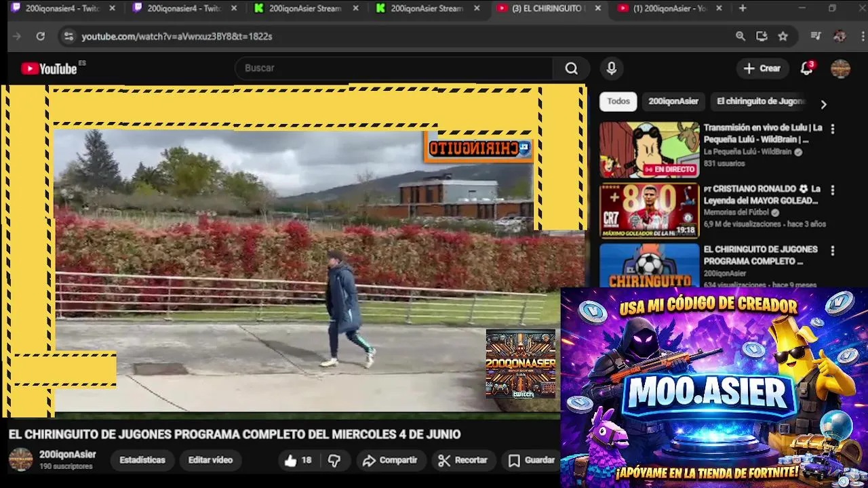Image resolution: width=868 pixels, height=488 pixels.
Task: Click the MOO.ASIER creator code banner
Action: click(x=714, y=388)
